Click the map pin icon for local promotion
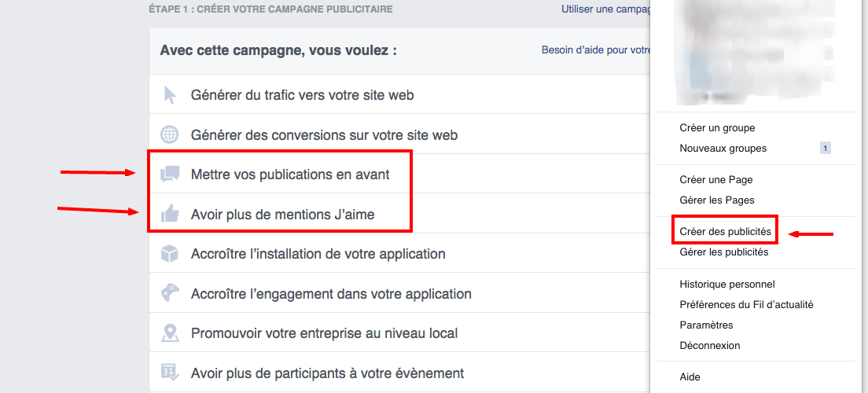The width and height of the screenshot is (868, 393). 170,333
